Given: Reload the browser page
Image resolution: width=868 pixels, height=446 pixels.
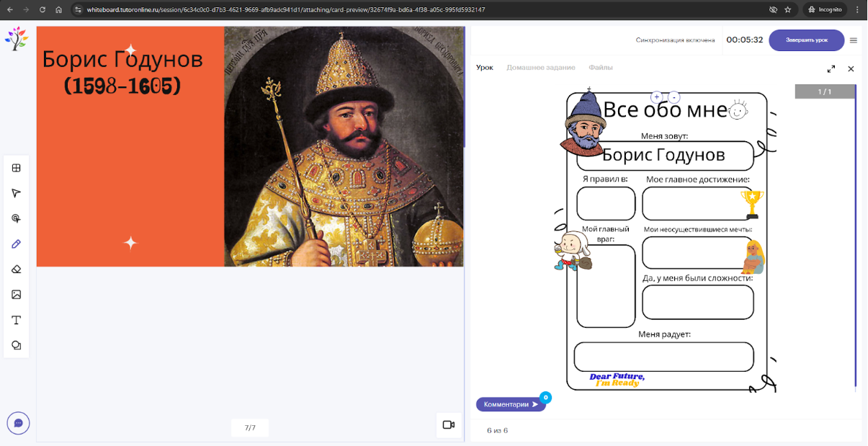Looking at the screenshot, I should (42, 10).
